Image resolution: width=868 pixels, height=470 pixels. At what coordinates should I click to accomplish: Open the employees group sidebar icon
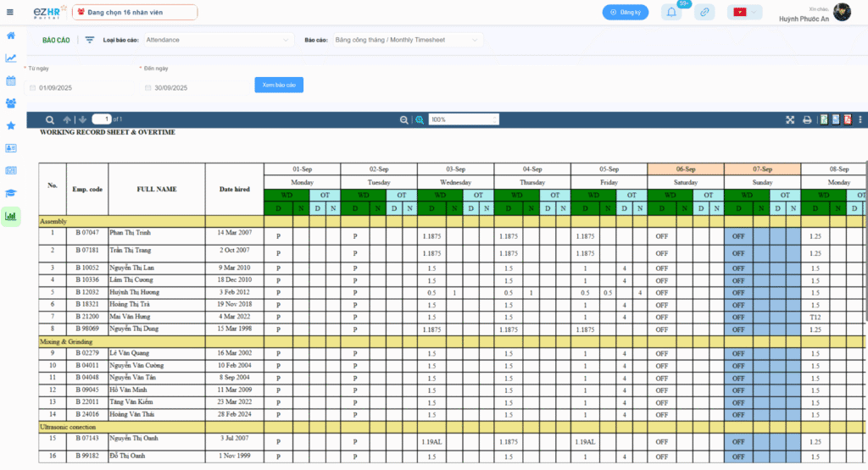(10, 103)
